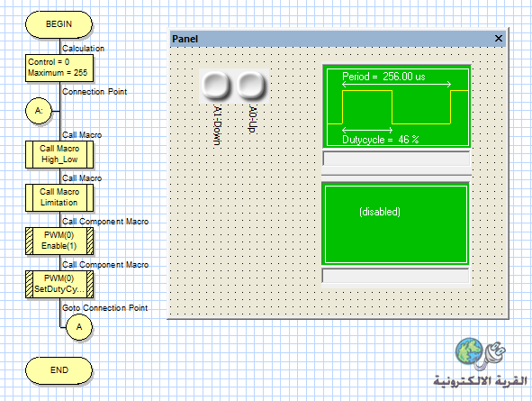Image resolution: width=532 pixels, height=401 pixels.
Task: Click the empty field under the Dutycycle display
Action: pyautogui.click(x=396, y=159)
